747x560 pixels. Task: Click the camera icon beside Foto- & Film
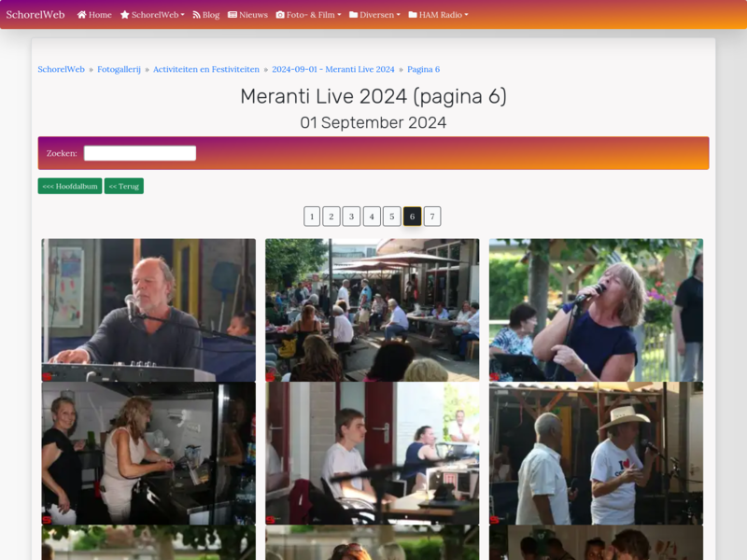(x=280, y=15)
